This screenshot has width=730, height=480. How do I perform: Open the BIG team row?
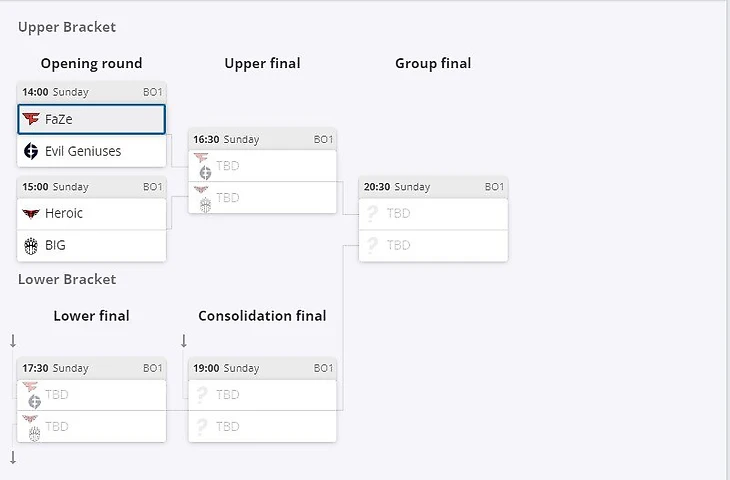click(92, 245)
